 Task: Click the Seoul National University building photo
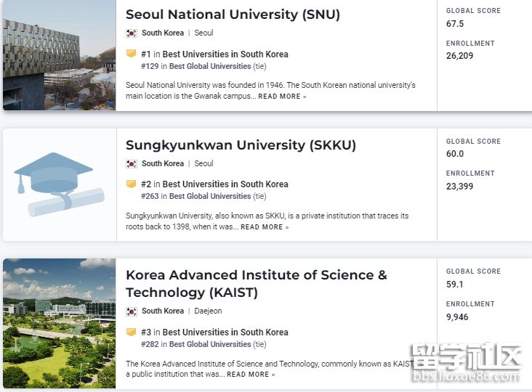click(59, 55)
